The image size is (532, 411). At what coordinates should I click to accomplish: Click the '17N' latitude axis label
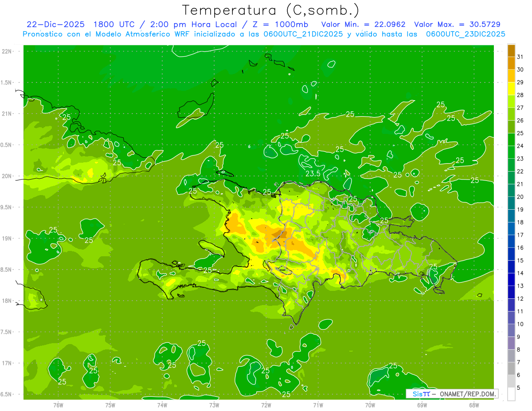(x=7, y=363)
